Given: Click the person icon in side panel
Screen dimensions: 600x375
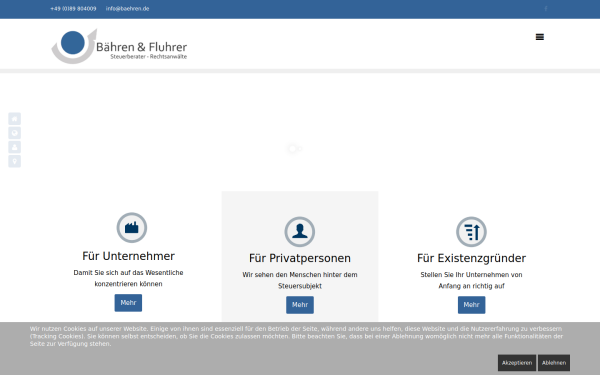Looking at the screenshot, I should (15, 147).
